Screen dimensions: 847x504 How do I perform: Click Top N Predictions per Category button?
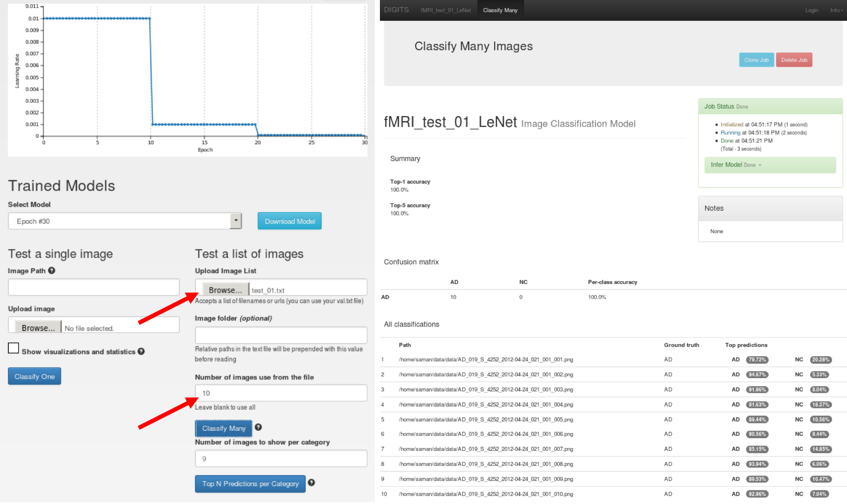250,484
